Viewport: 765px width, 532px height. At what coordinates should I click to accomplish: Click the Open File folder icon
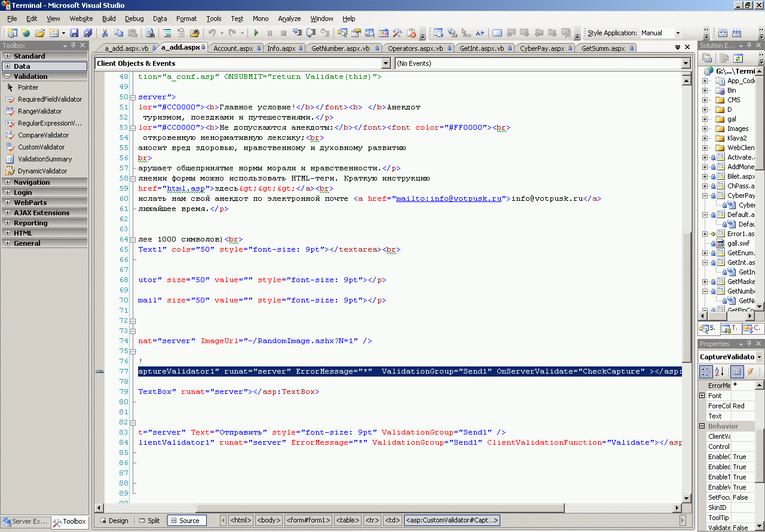40,33
